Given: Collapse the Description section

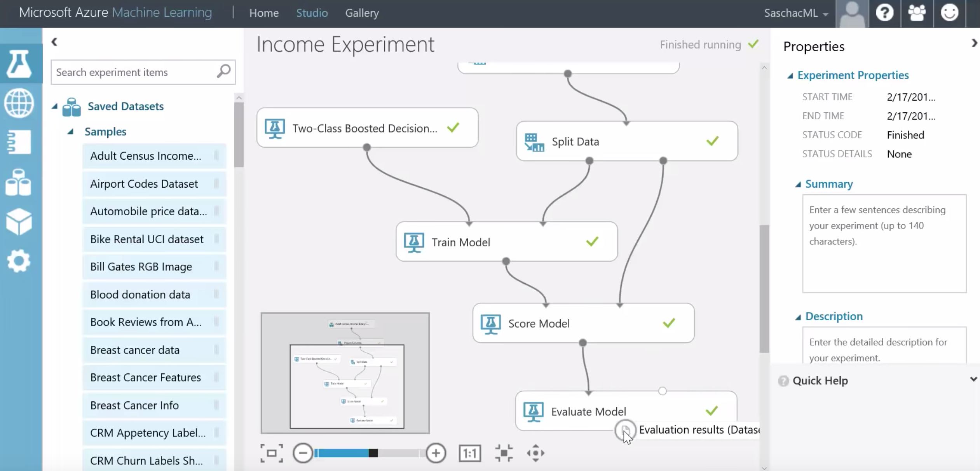Looking at the screenshot, I should click(798, 317).
